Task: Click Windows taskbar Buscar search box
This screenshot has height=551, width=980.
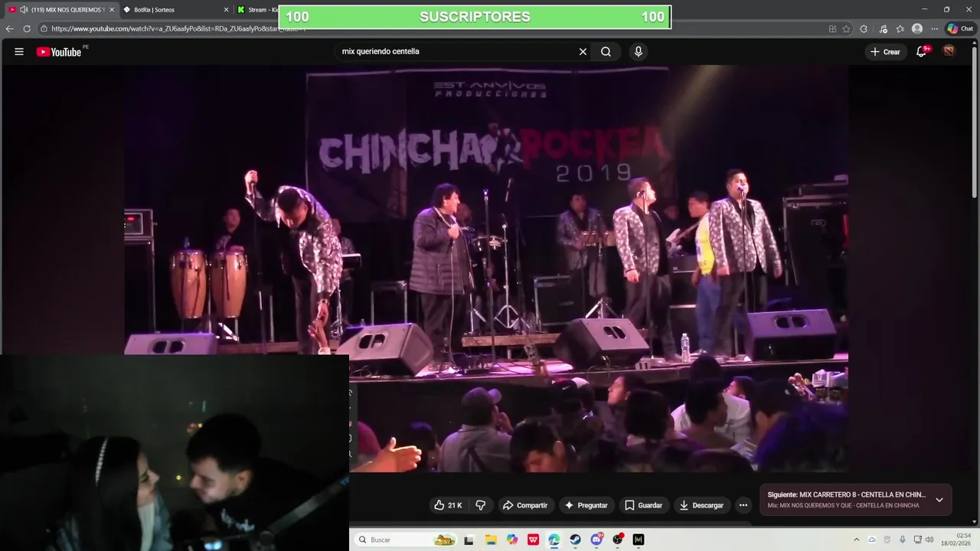Action: pyautogui.click(x=406, y=540)
